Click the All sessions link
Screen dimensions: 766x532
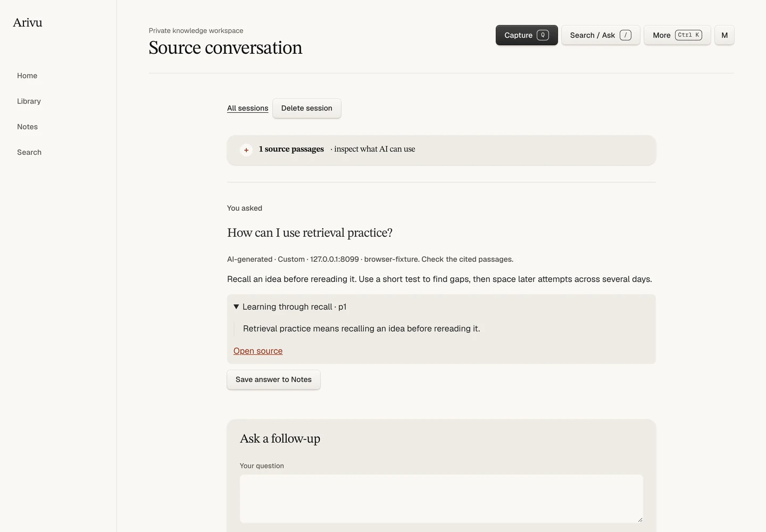tap(247, 108)
